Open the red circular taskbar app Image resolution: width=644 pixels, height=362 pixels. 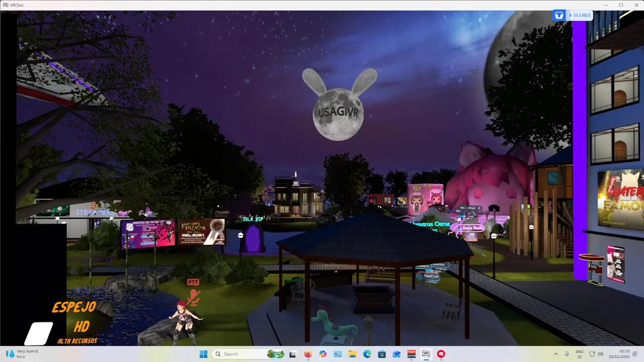coord(441,354)
